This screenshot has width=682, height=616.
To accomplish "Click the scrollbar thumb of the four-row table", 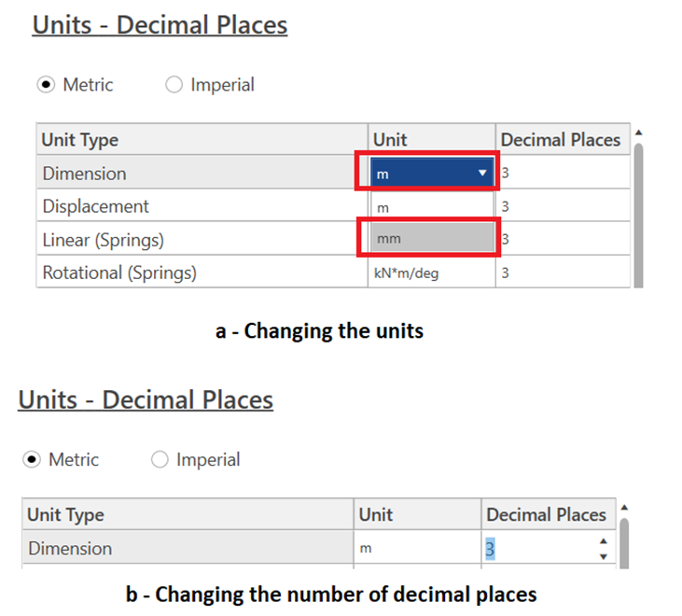I will (x=638, y=215).
